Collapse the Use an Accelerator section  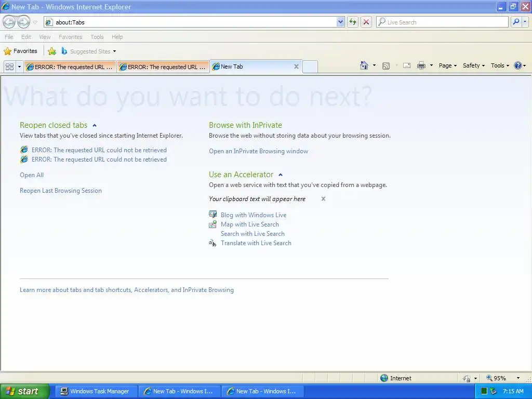click(281, 175)
